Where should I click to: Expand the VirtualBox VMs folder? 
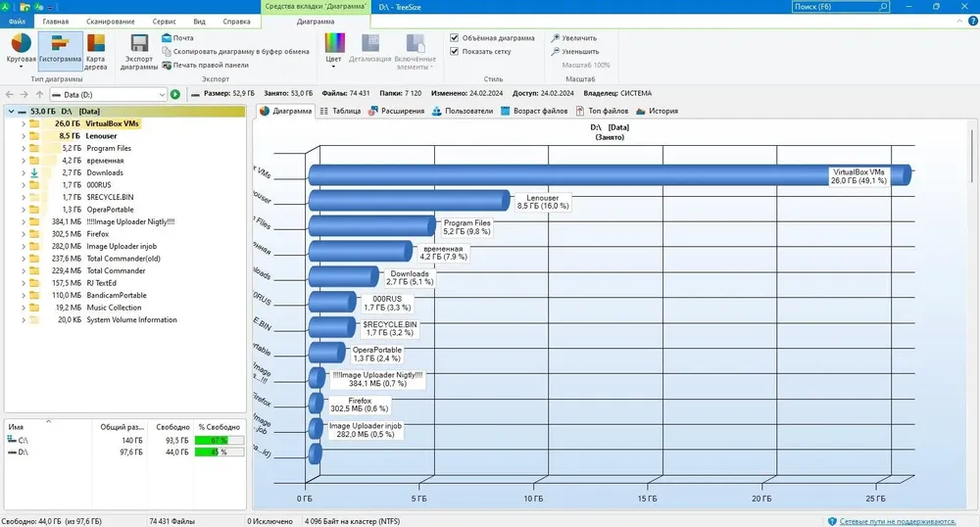pos(24,123)
